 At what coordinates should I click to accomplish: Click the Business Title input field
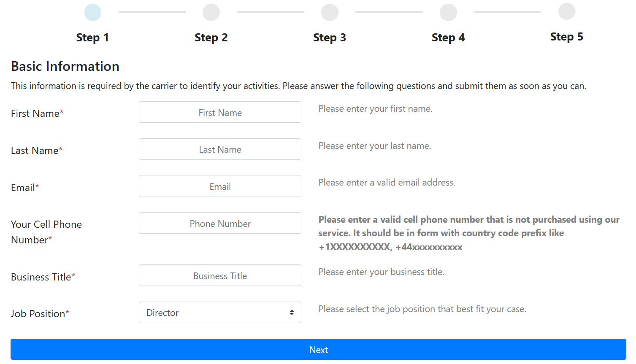point(220,275)
